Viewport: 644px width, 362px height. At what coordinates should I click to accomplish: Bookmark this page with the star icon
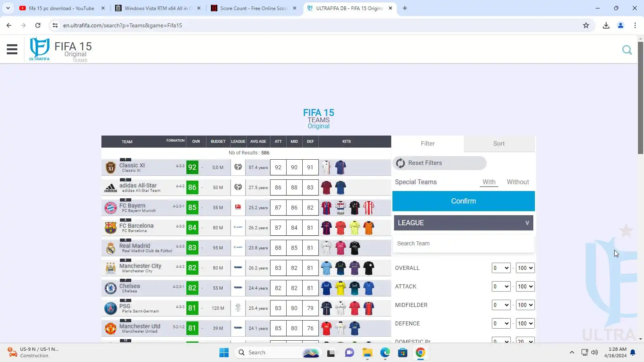pyautogui.click(x=586, y=25)
